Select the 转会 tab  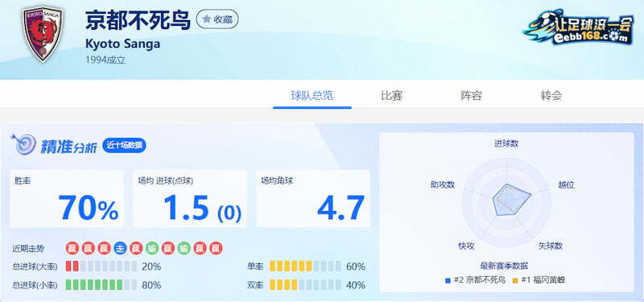tap(551, 96)
